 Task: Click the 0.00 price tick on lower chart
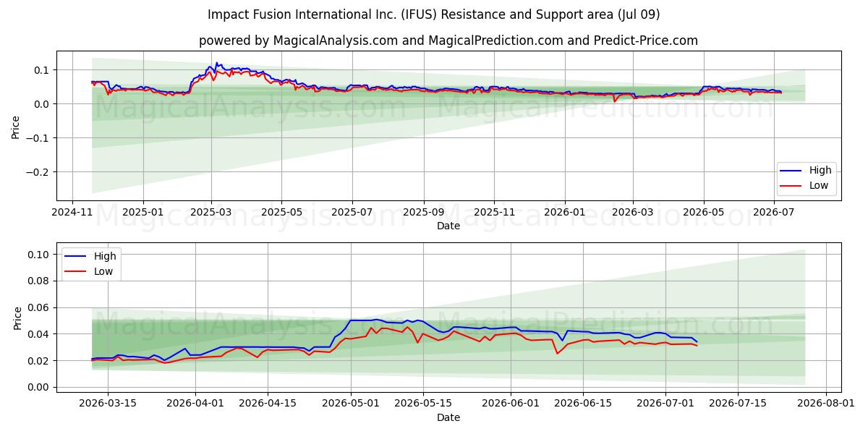click(x=38, y=387)
